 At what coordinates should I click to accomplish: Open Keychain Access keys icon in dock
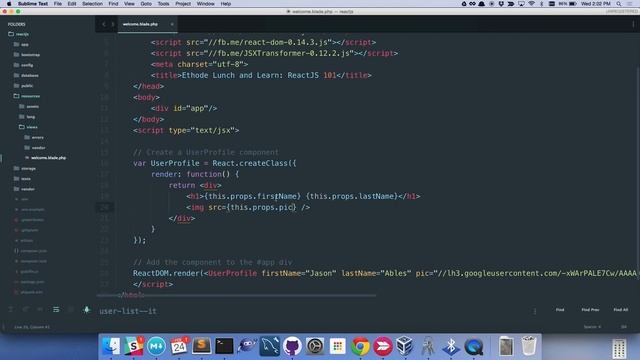point(428,346)
